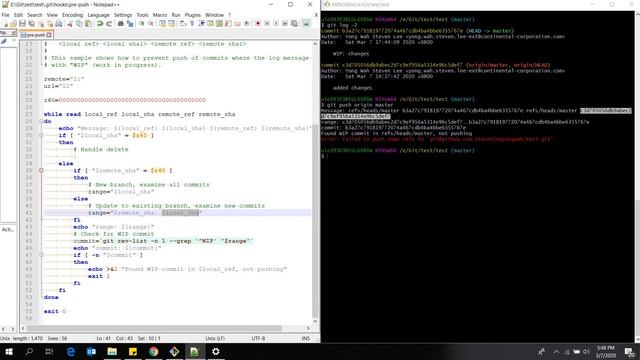
Task: Click the editor vertical scrollbar thumb
Action: point(315,221)
